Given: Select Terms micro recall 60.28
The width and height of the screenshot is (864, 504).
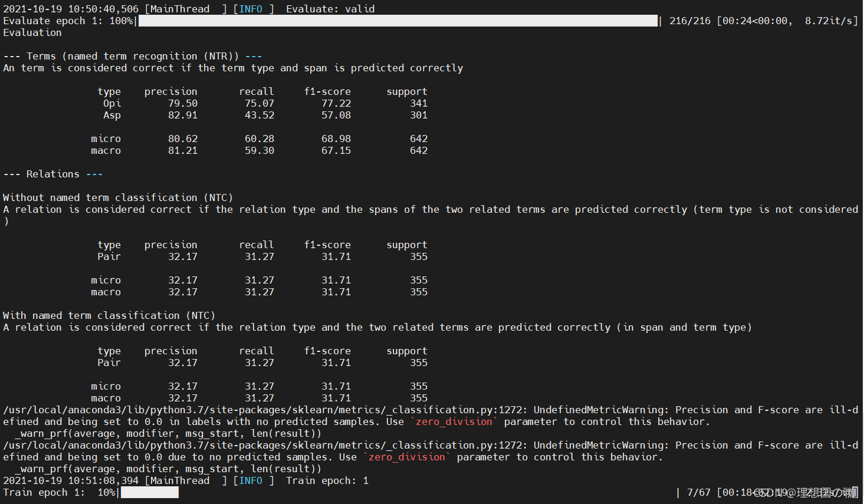Looking at the screenshot, I should [x=259, y=139].
